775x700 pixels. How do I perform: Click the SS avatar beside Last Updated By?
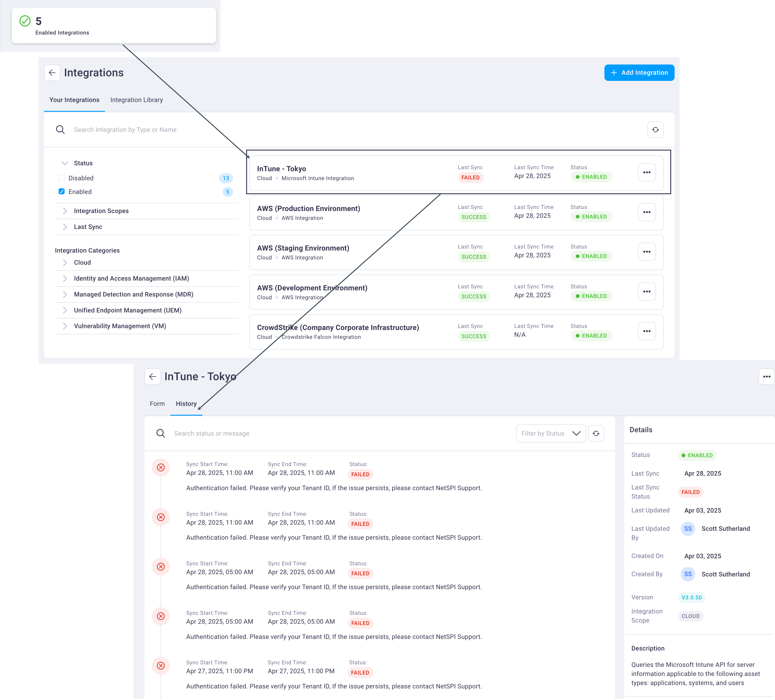tap(688, 529)
